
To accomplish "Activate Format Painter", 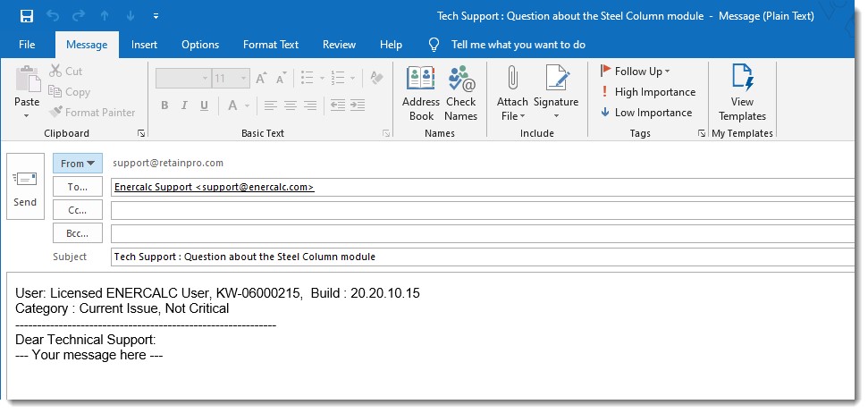I will (92, 113).
